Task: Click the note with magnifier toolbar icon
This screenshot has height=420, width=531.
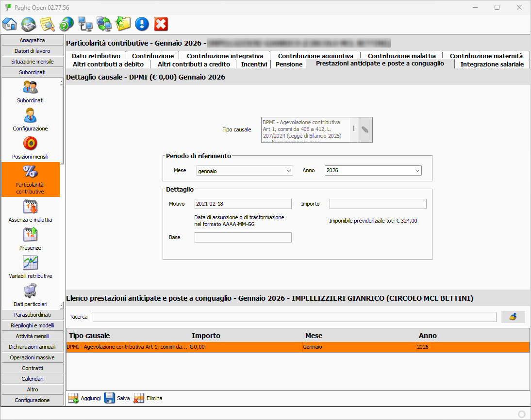Action: coord(47,24)
